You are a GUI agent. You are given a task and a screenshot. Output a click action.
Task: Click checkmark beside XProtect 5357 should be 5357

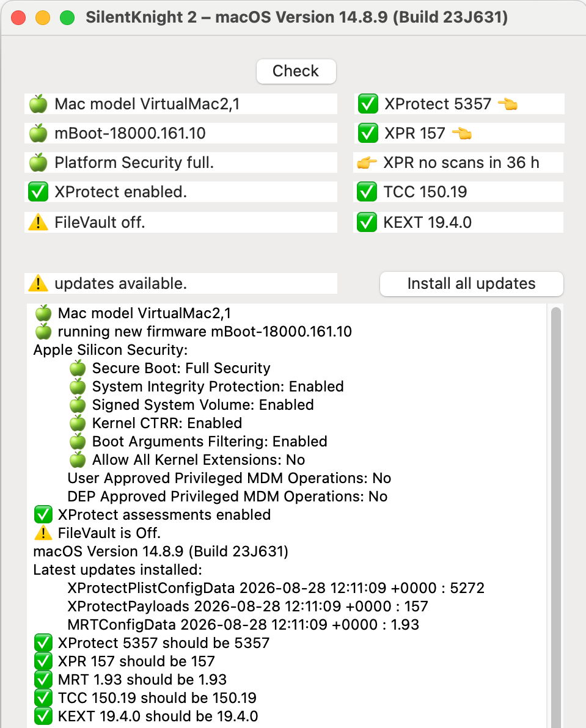click(x=43, y=643)
